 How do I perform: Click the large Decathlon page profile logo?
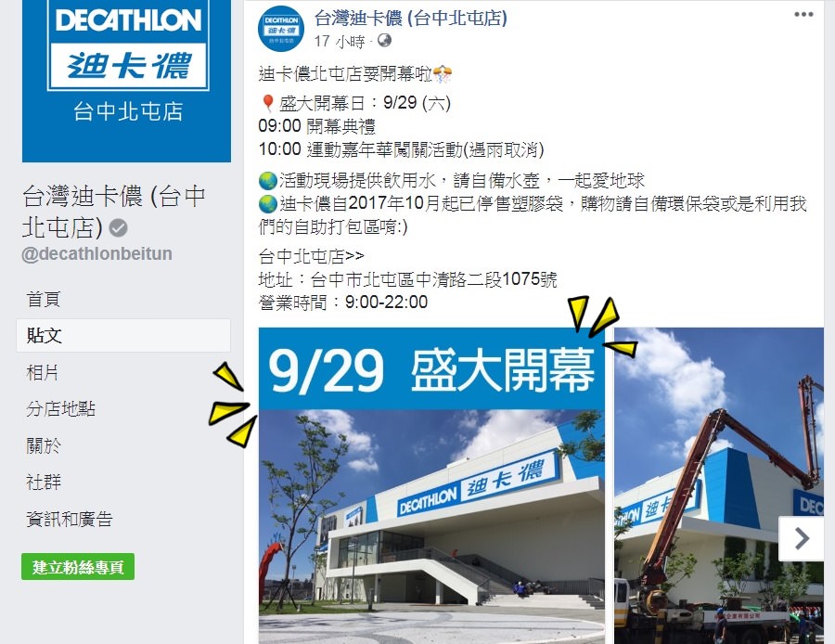[x=127, y=81]
